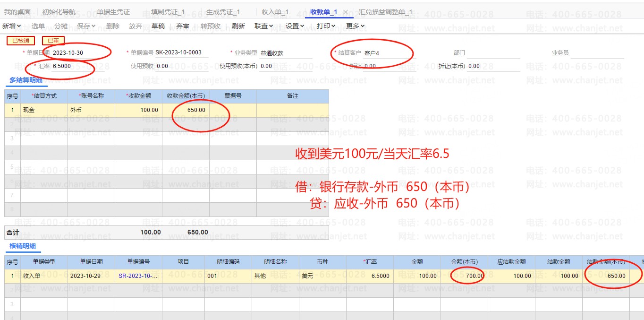Screen dimensions: 644x320
Task: Switch to 我的桌面 tab
Action: [17, 12]
